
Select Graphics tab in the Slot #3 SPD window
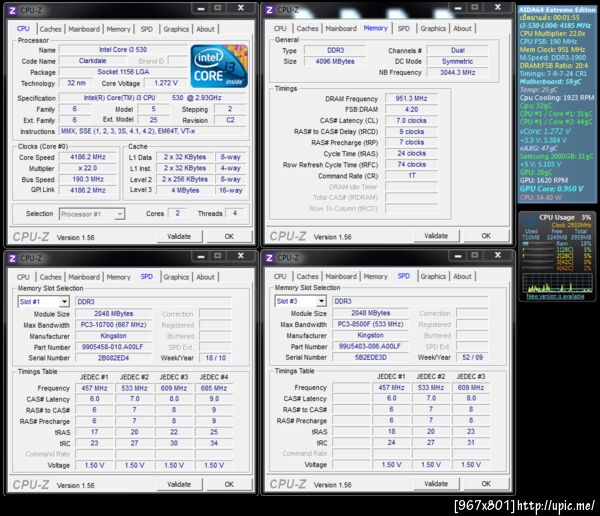[x=433, y=276]
